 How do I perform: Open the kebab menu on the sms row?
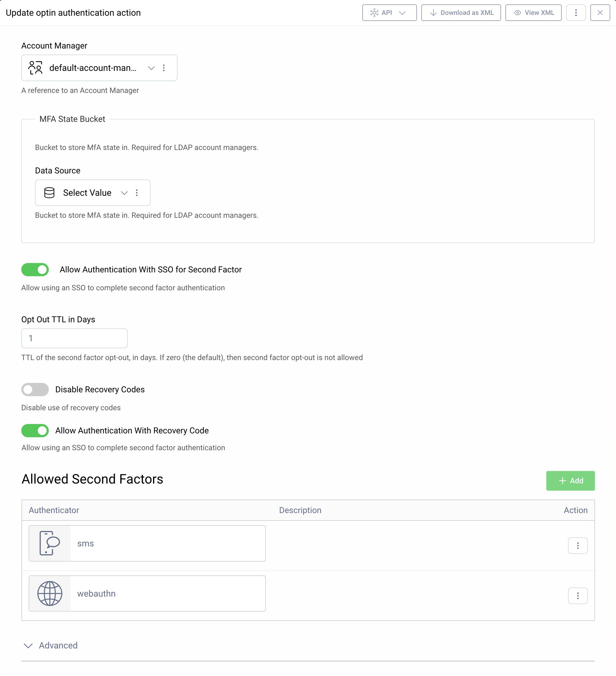(x=578, y=546)
